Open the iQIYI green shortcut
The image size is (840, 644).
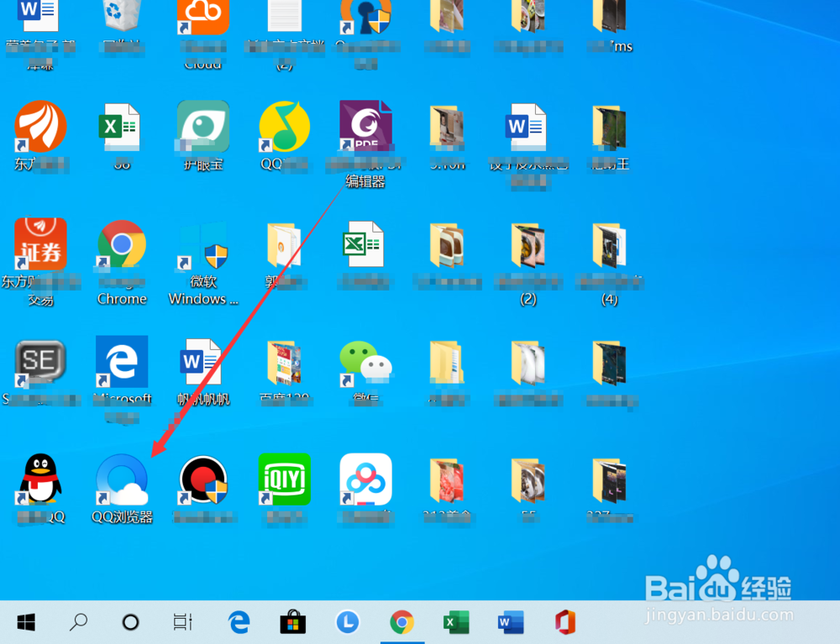285,479
